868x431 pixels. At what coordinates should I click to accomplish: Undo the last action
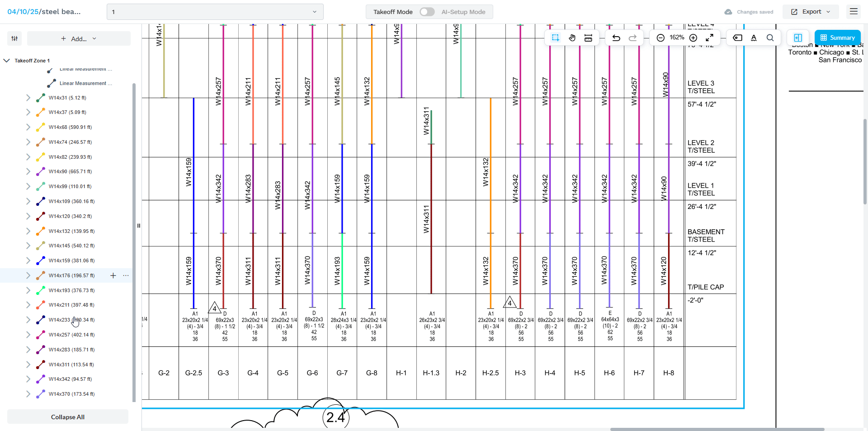pos(616,38)
